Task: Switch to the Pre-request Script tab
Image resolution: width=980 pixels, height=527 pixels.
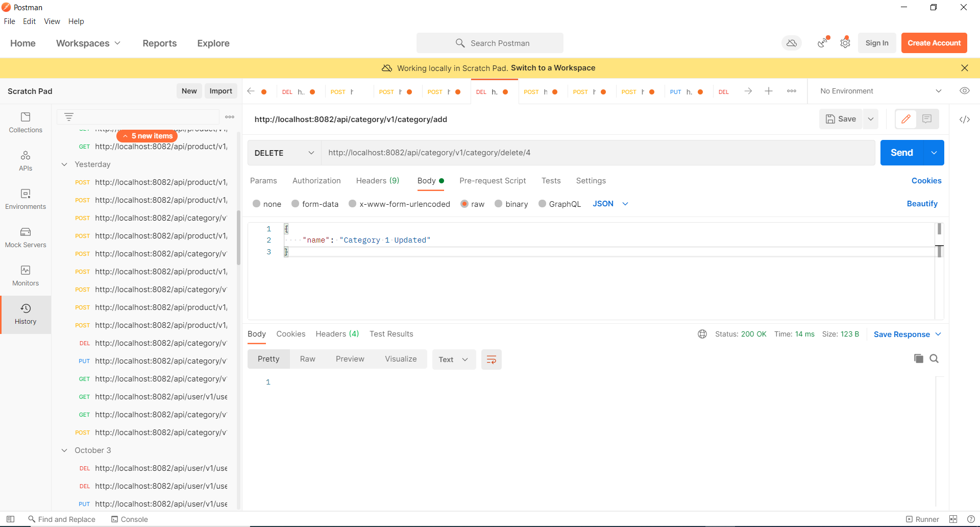Action: coord(493,181)
